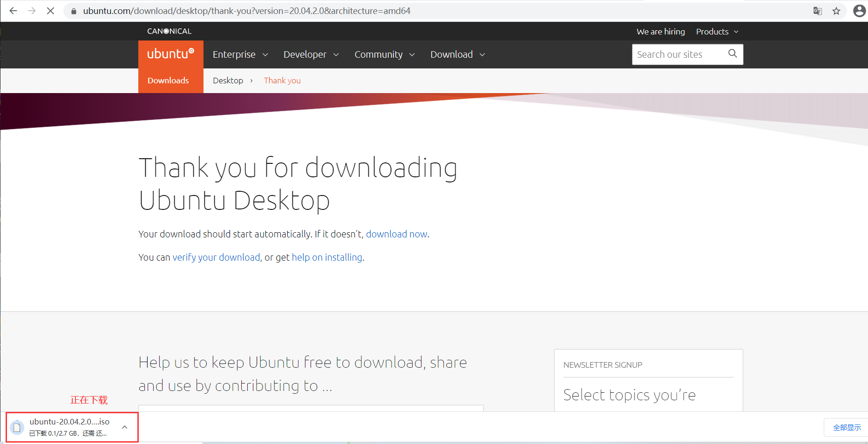Click the Canonical logo text
Image resolution: width=868 pixels, height=444 pixels.
169,31
